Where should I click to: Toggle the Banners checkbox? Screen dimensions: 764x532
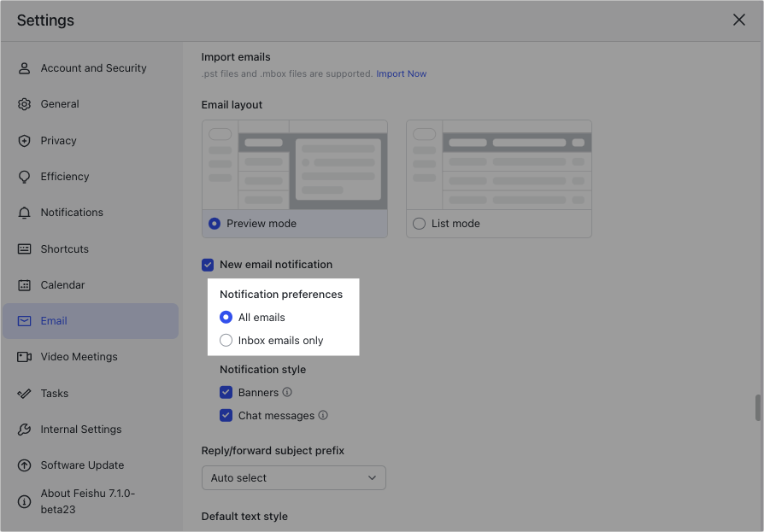point(226,392)
